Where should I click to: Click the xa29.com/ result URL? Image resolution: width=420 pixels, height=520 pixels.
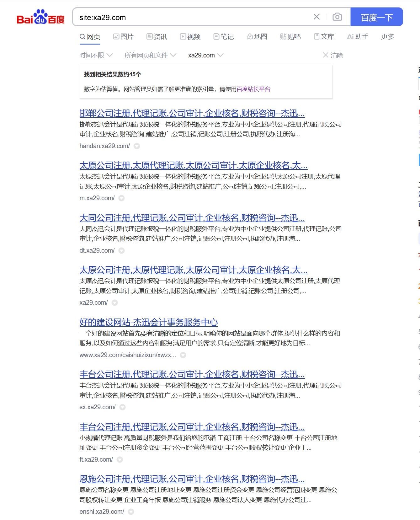[x=93, y=303]
